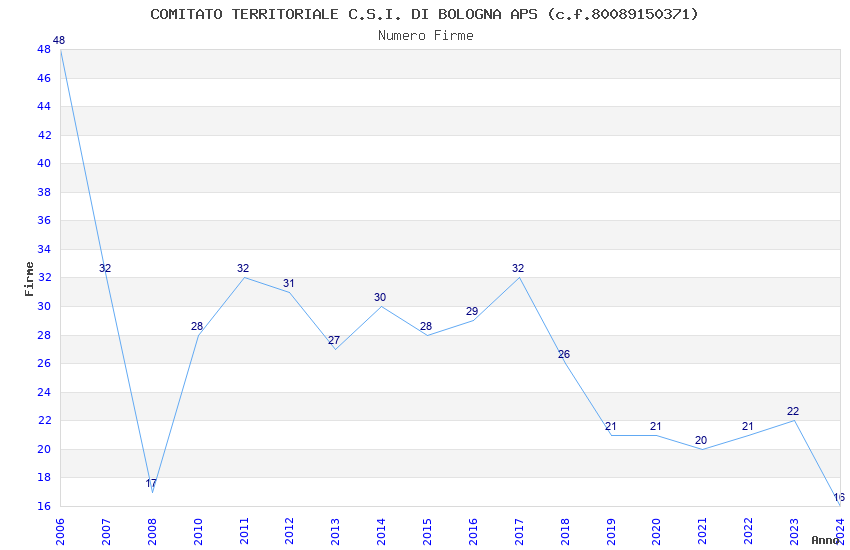Click the x-axis year label 2023

pos(794,532)
